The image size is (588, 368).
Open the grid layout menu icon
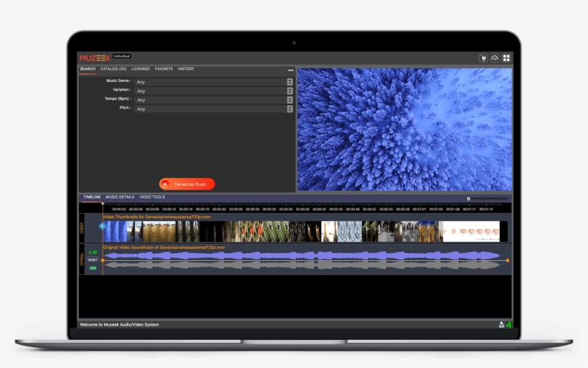(x=506, y=58)
